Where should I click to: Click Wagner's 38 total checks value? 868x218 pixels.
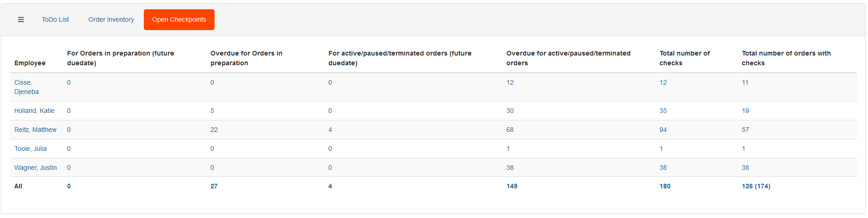pos(663,168)
